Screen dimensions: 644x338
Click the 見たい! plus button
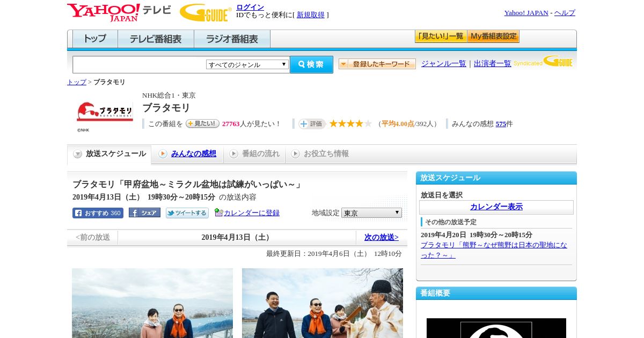[202, 123]
